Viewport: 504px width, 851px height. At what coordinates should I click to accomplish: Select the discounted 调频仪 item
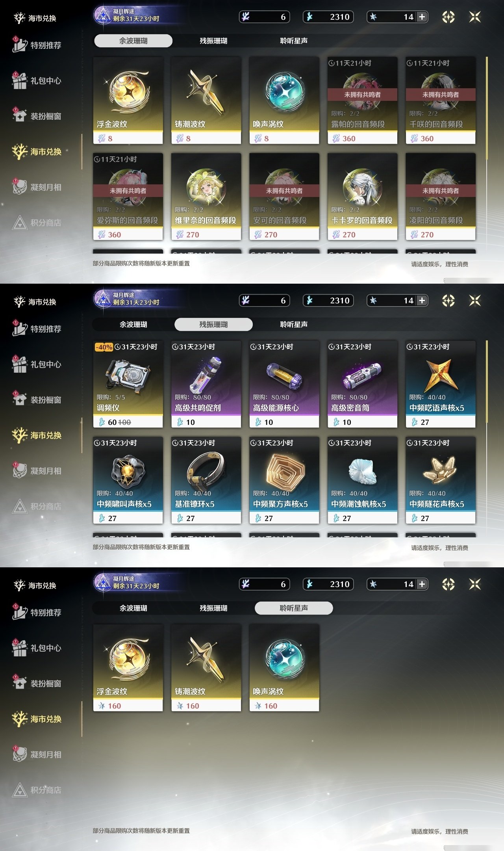click(x=128, y=385)
